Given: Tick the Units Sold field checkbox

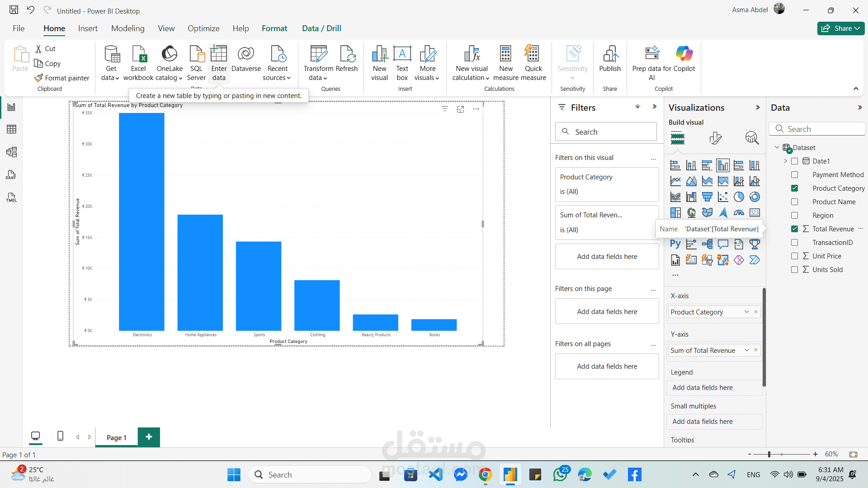Looking at the screenshot, I should (x=794, y=270).
